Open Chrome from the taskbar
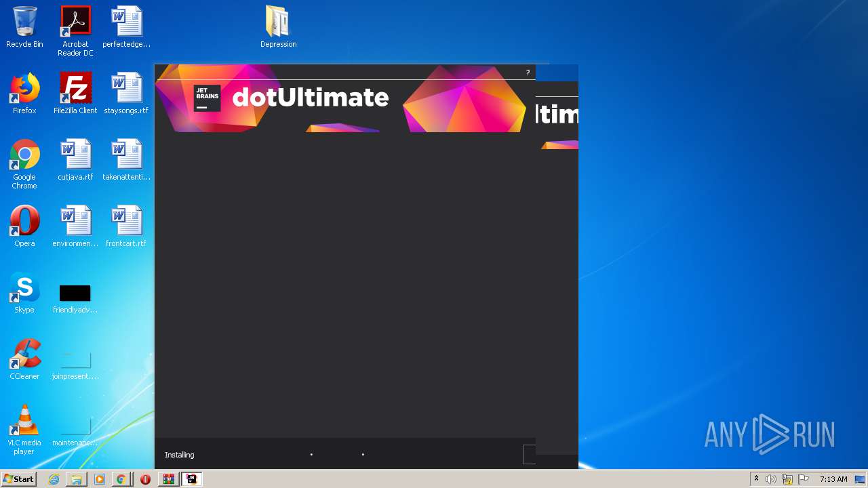Viewport: 868px width, 488px height. (121, 479)
